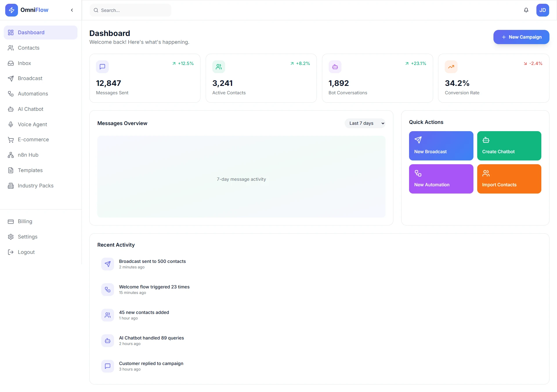Open the Settings gear in sidebar
The image size is (557, 392).
click(11, 237)
